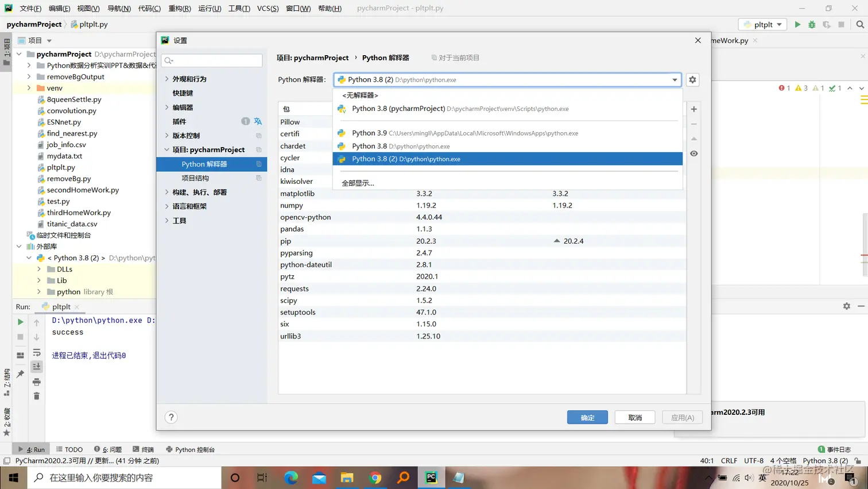
Task: Click 取消 button
Action: click(x=635, y=418)
